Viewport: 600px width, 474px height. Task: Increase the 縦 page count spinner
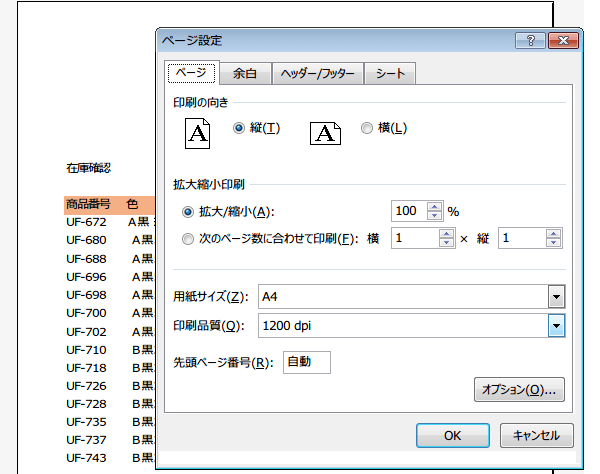[x=553, y=234]
